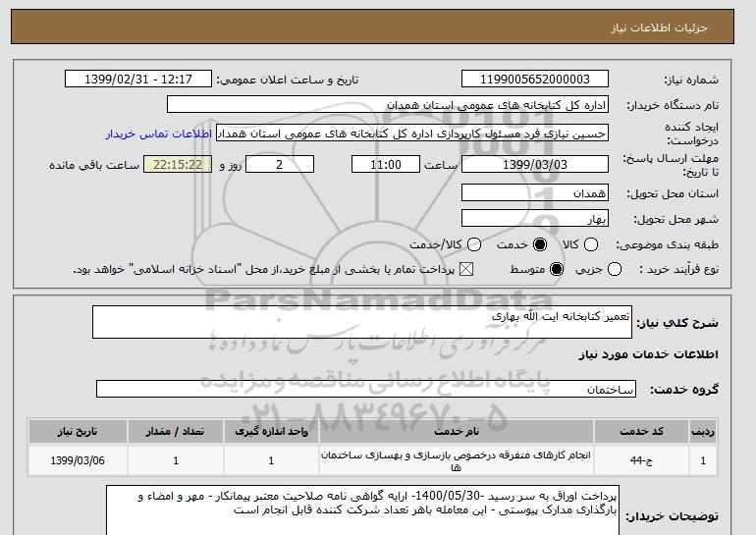Click the announcement date field 1399/02/31 - 12:17

tap(138, 80)
